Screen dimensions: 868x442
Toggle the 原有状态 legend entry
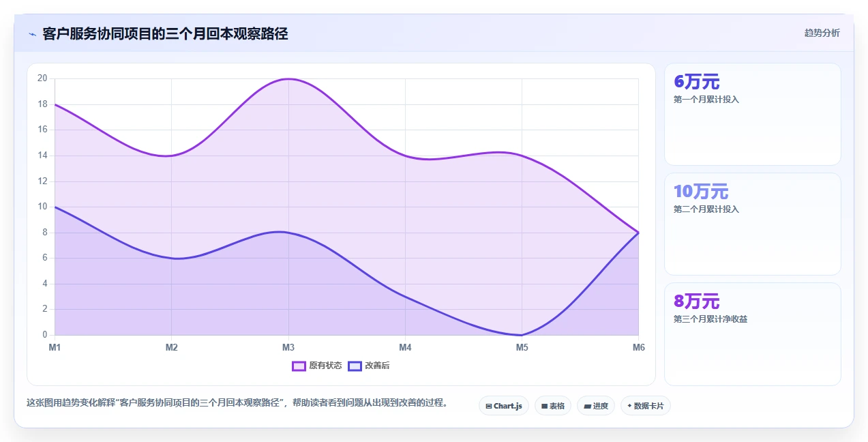pyautogui.click(x=317, y=366)
